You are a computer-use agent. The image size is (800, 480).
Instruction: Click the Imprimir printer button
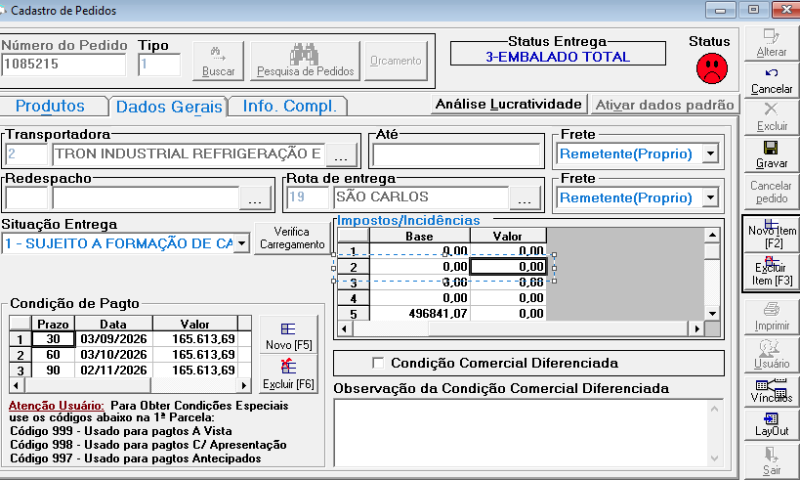[771, 317]
